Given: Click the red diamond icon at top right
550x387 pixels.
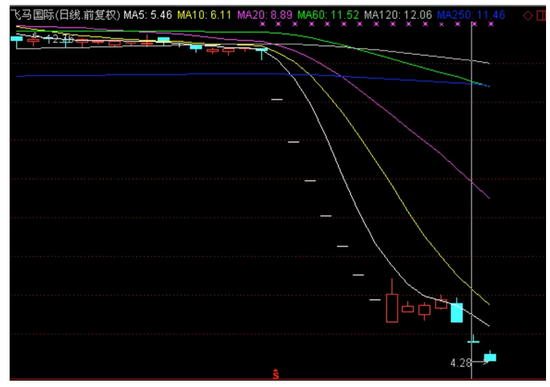Looking at the screenshot, I should (x=527, y=15).
